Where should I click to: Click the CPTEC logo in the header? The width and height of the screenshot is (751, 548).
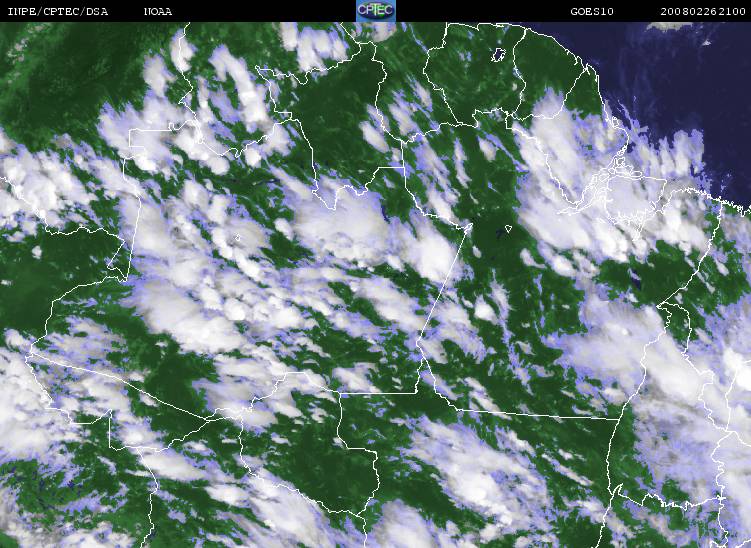point(376,11)
